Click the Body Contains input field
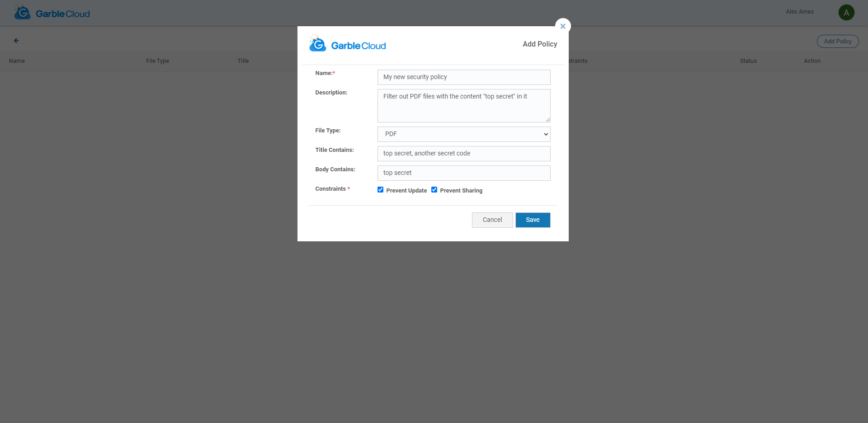868x423 pixels. tap(464, 173)
